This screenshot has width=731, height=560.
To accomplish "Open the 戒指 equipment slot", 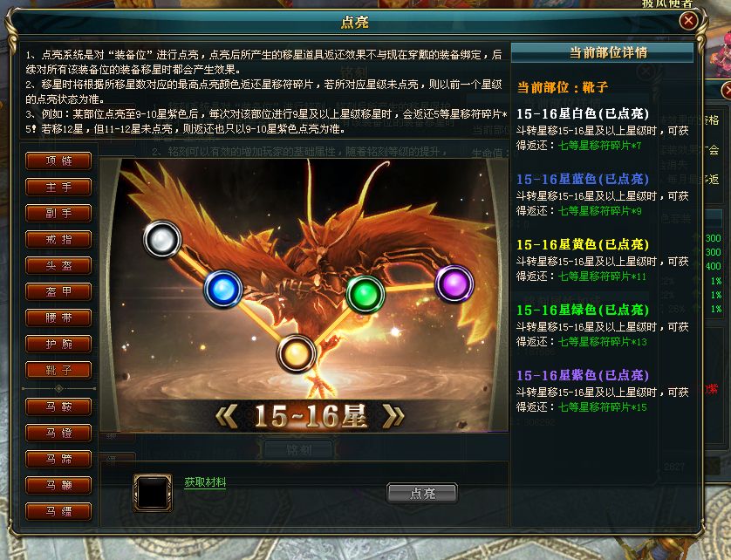I will pyautogui.click(x=58, y=239).
